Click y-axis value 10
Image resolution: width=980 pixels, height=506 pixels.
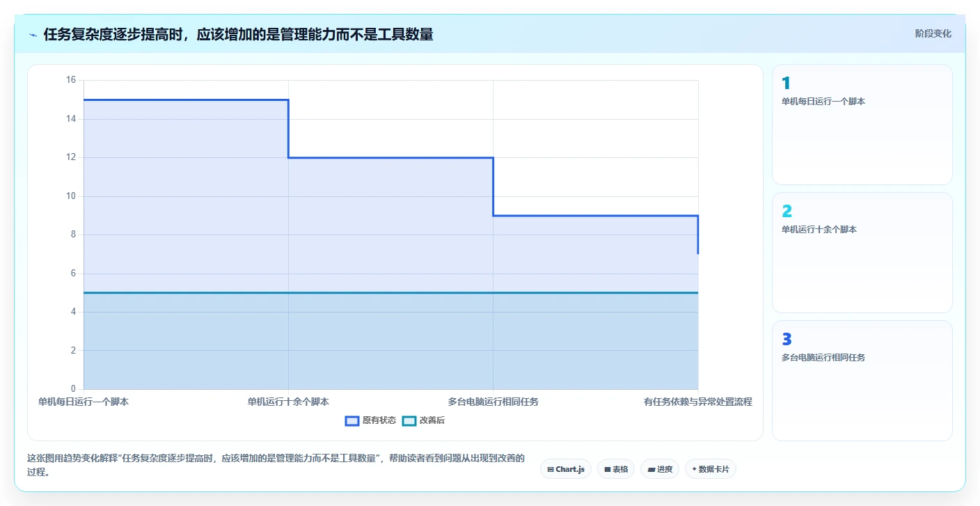pos(71,196)
